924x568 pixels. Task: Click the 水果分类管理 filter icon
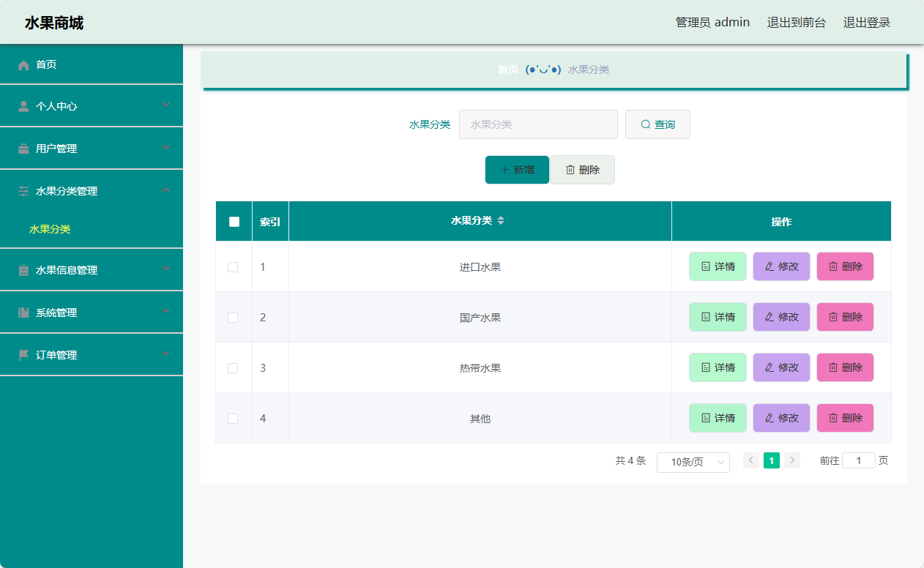[x=23, y=190]
